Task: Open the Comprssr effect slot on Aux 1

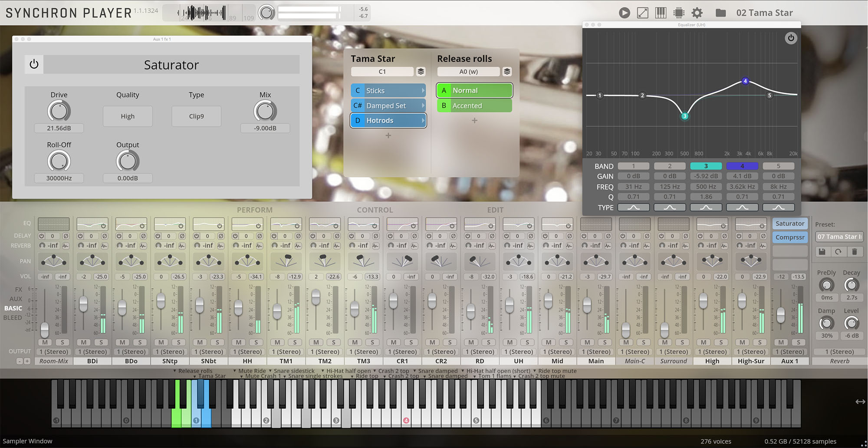Action: tap(790, 237)
